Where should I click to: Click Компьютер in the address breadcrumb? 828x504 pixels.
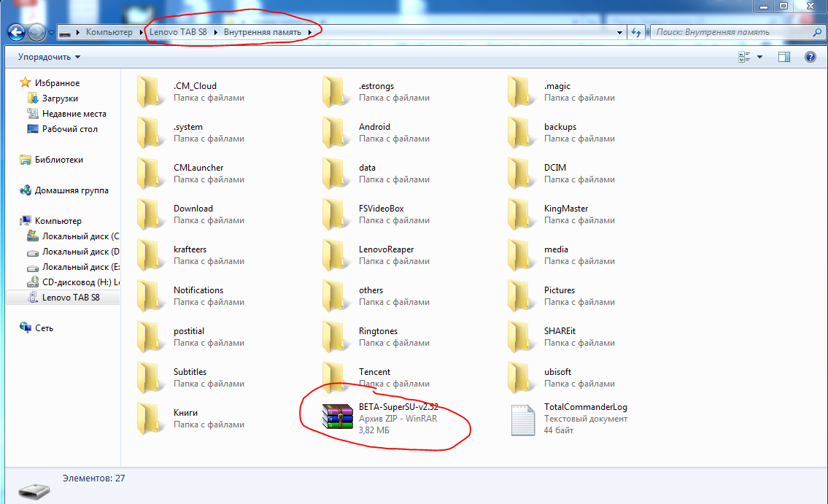coord(109,32)
